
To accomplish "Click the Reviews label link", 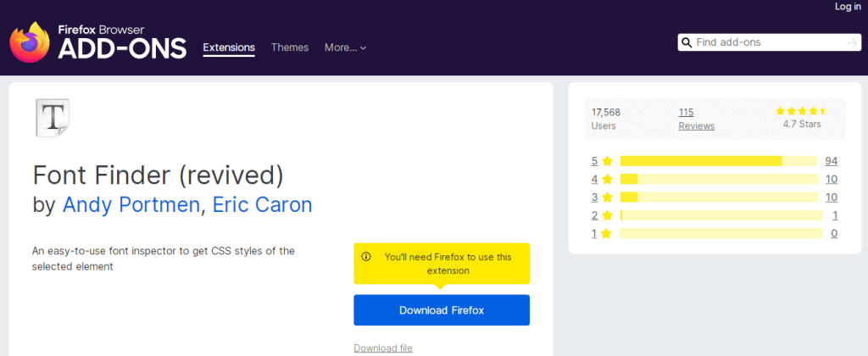I will click(697, 126).
